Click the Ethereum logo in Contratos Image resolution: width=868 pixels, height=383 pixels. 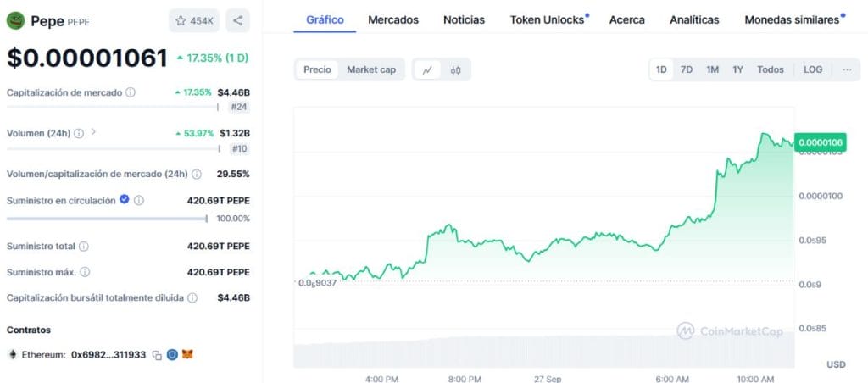(x=13, y=355)
